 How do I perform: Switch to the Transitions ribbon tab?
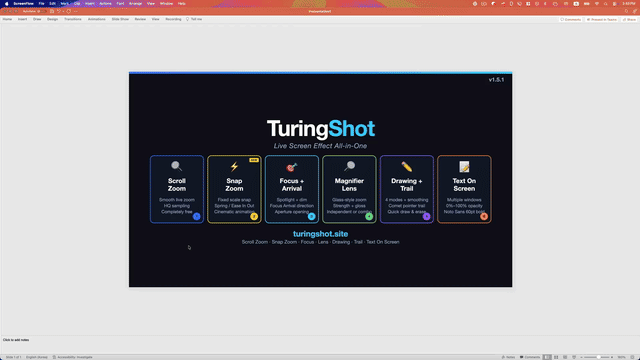point(73,19)
